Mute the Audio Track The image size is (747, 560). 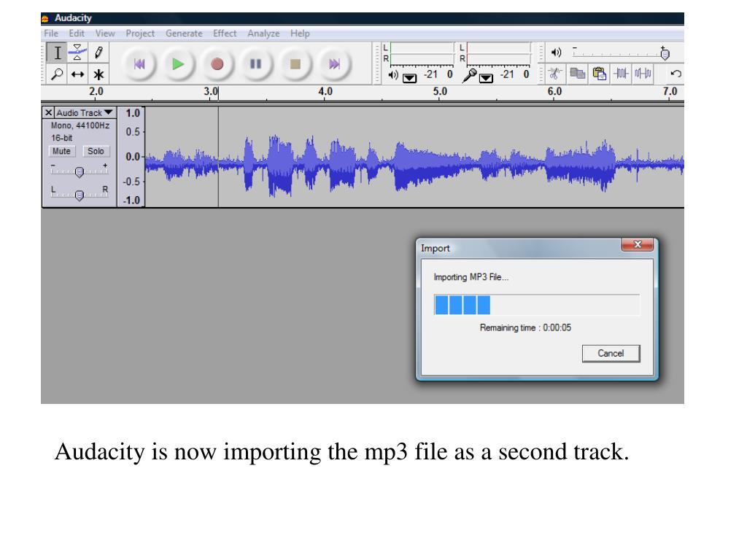click(x=61, y=151)
